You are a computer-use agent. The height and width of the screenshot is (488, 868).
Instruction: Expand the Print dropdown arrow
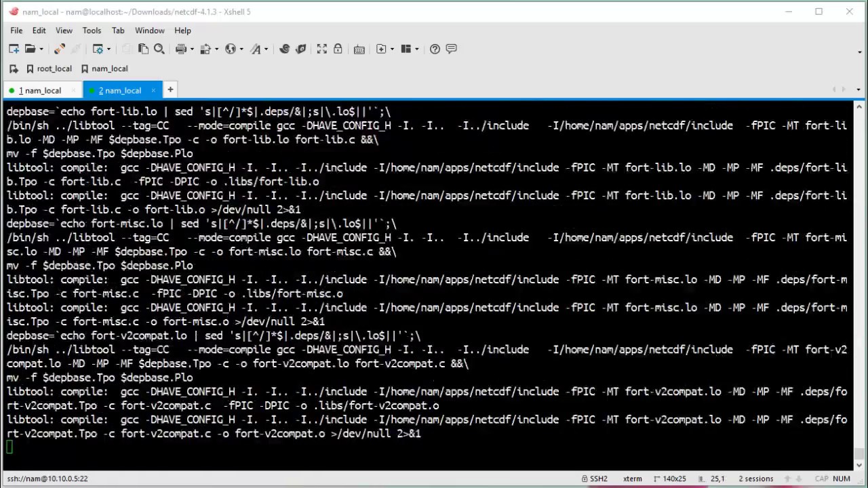[192, 49]
